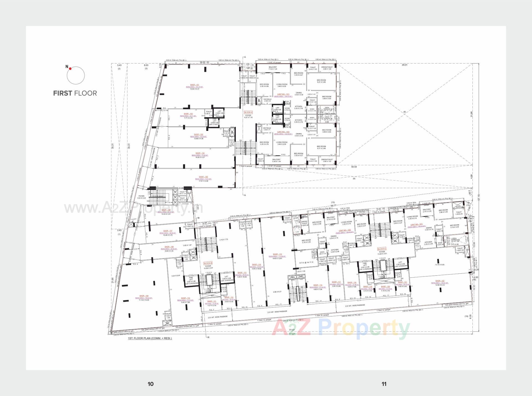Click the UNIT NO-101 label in Block-A
The height and width of the screenshot is (396, 532).
(x=283, y=94)
